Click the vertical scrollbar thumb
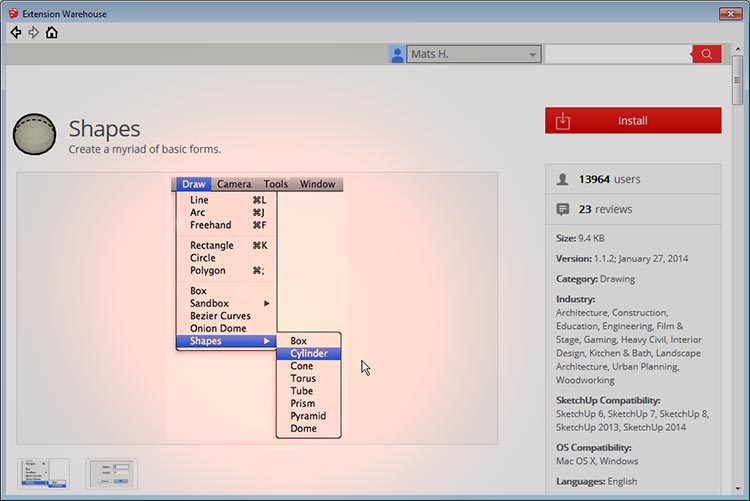The image size is (750, 501). (737, 80)
